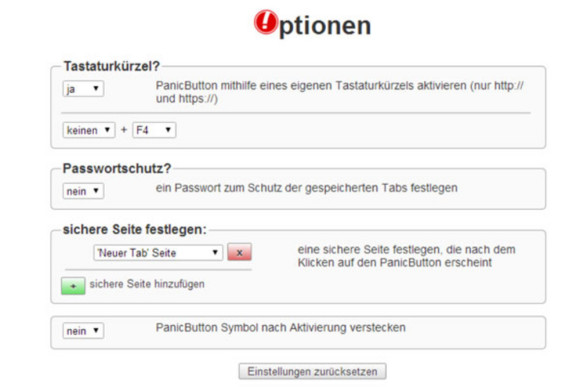Click the plus sign between shortcut dropdowns
The width and height of the screenshot is (580, 387).
(124, 130)
